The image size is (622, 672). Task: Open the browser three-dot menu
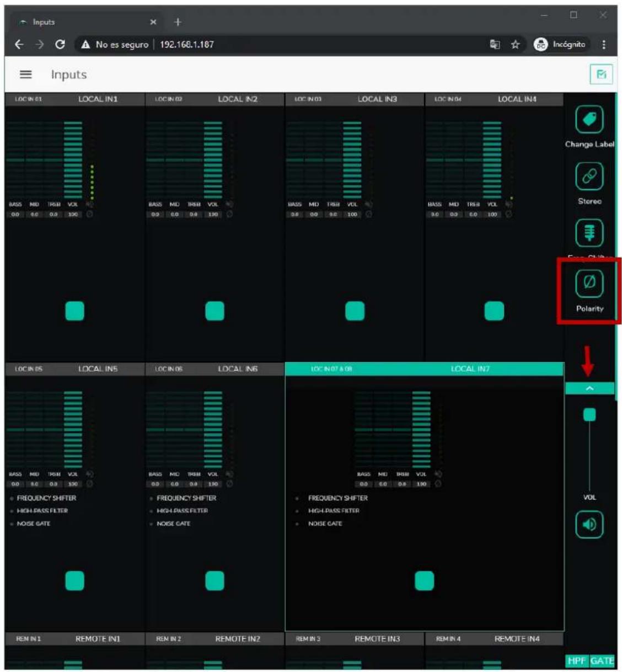604,44
